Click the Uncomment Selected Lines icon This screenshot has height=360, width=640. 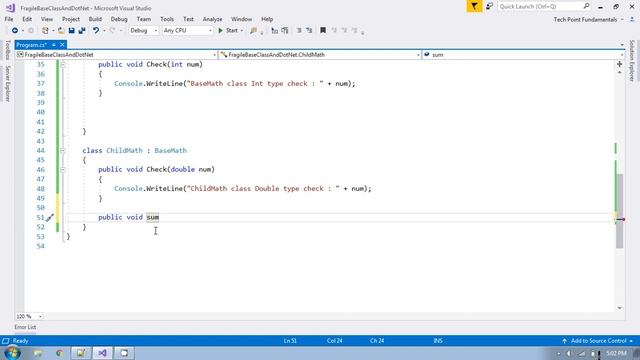click(285, 31)
